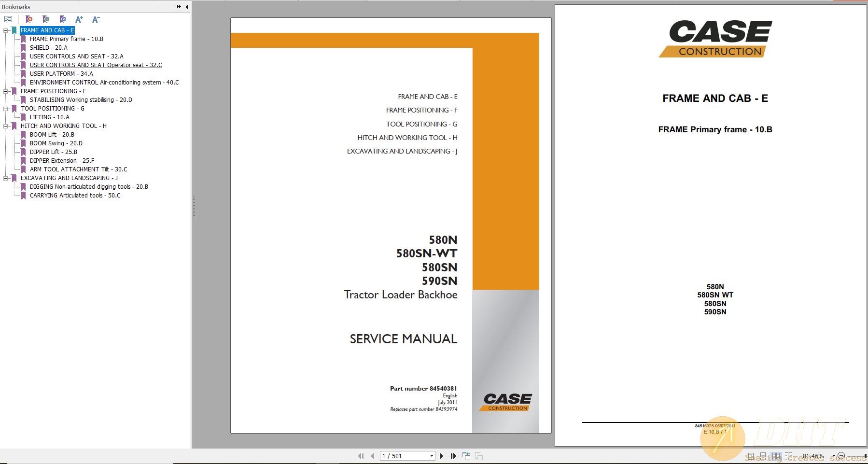
Task: Open the bookmark options menu
Action: [8, 19]
